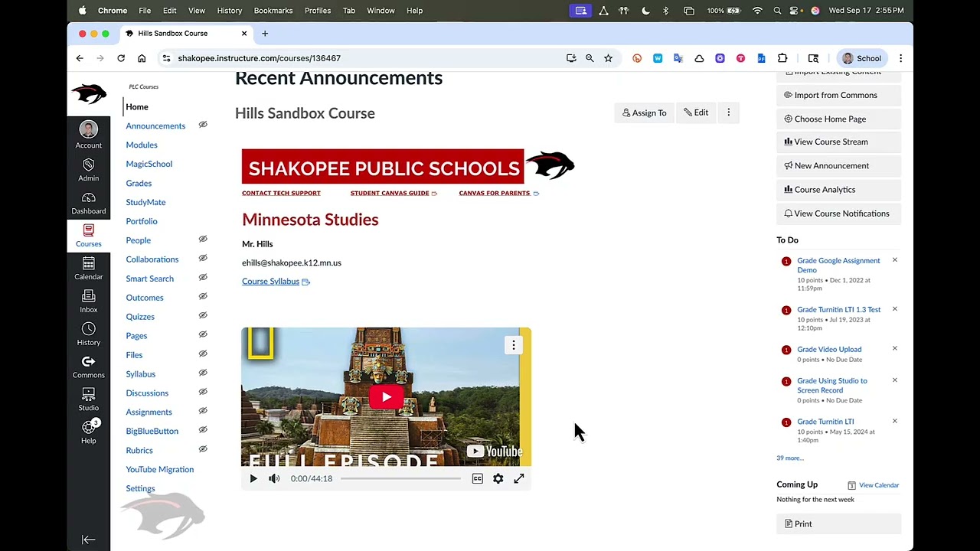980x551 pixels.
Task: Expand the 39 more to-do link
Action: [x=790, y=458]
